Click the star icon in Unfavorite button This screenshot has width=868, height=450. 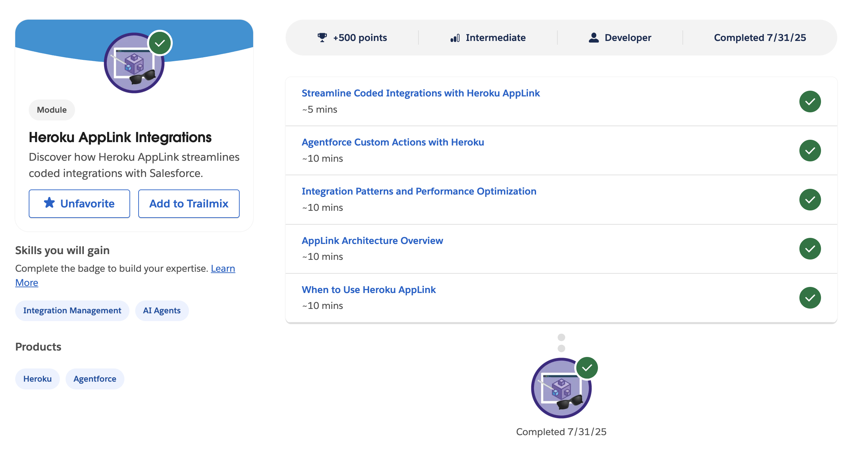(49, 203)
